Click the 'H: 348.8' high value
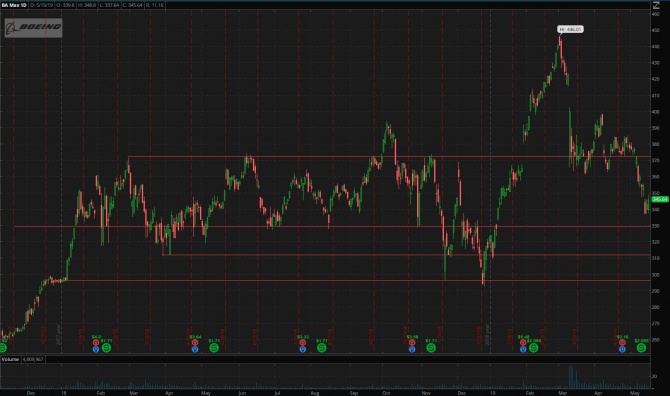 87,5
